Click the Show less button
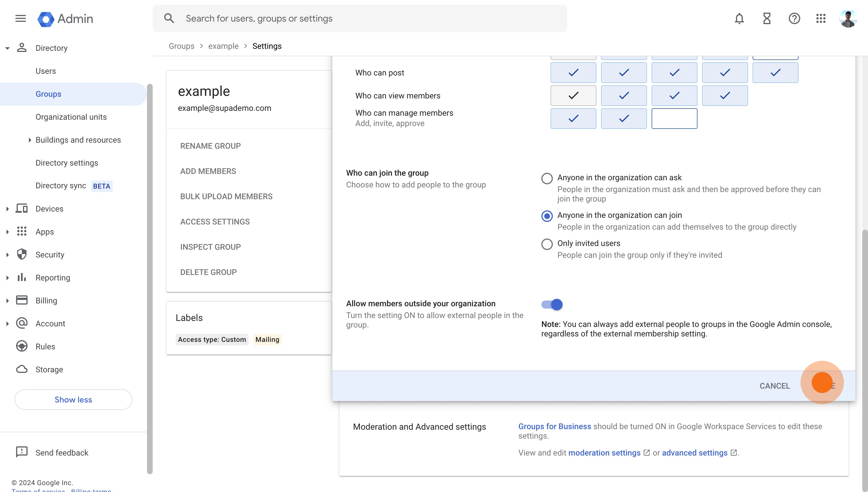 [x=73, y=399]
